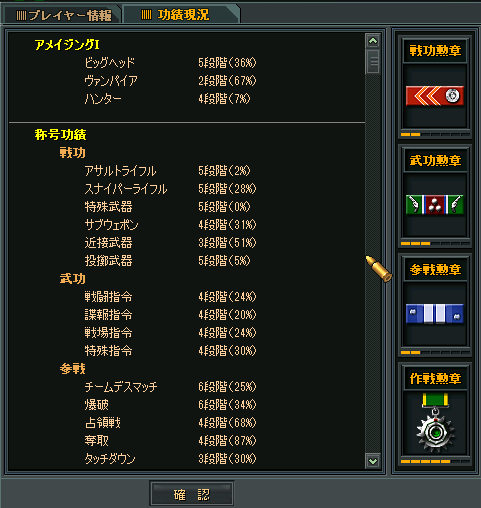The width and height of the screenshot is (481, 508).
Task: Click the 作戦勲章 progress bar
Action: pos(435,462)
